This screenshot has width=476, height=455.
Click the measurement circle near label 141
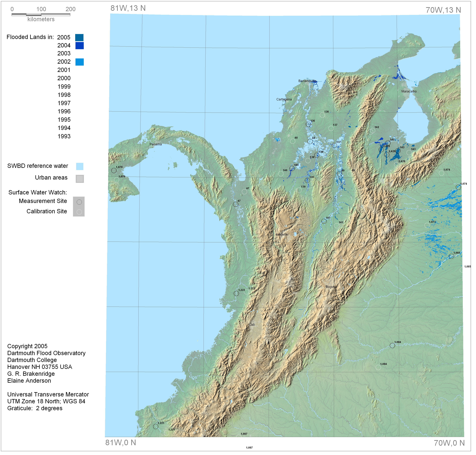tap(324, 221)
